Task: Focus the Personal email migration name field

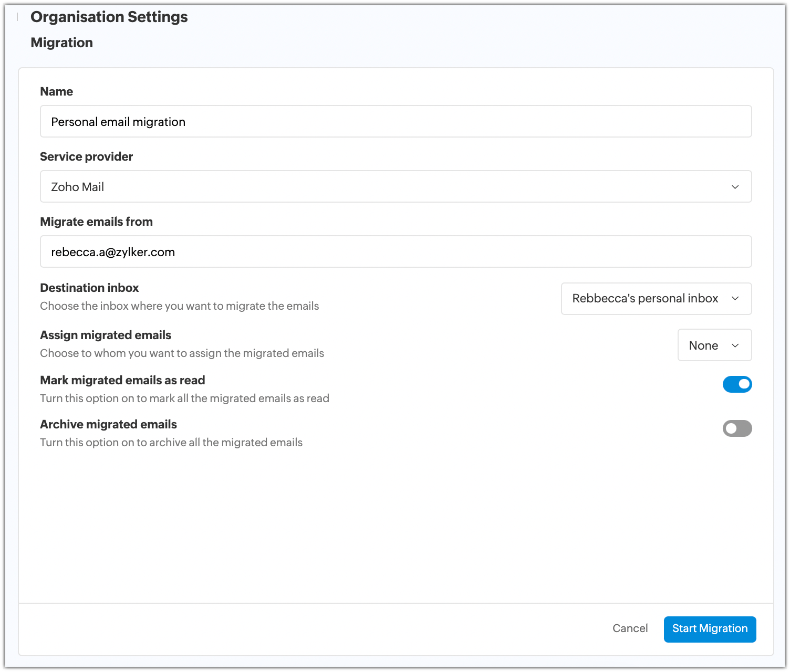Action: point(395,122)
